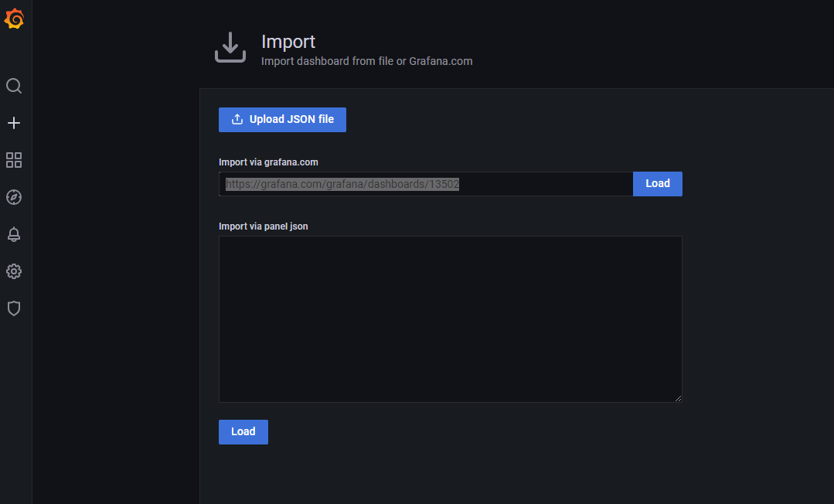The image size is (834, 504).
Task: Go to Explore via compass icon
Action: coord(14,197)
